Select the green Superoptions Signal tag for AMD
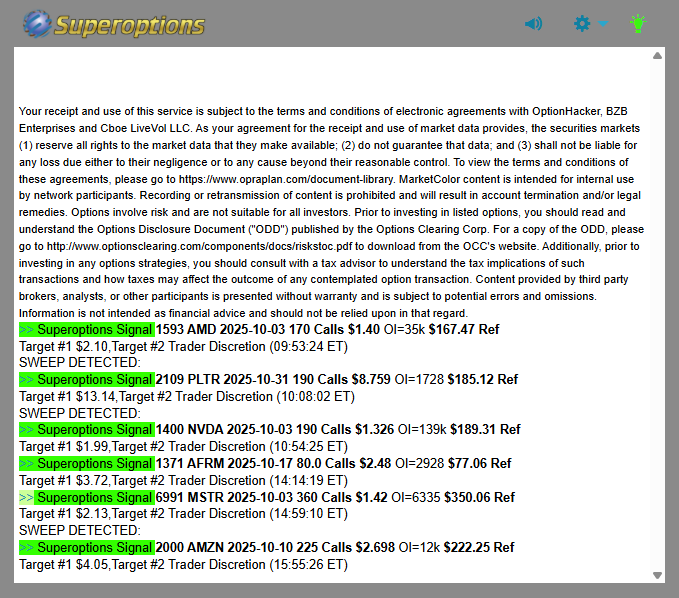This screenshot has width=679, height=598. [87, 329]
